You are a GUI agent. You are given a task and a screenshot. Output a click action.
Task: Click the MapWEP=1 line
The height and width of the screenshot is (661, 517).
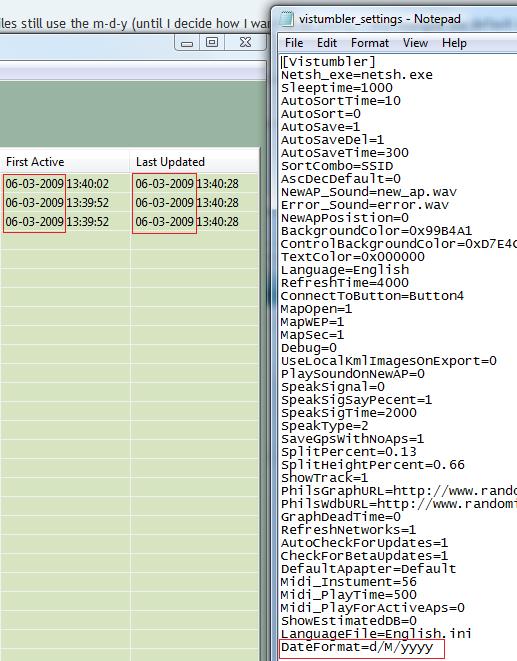point(312,322)
